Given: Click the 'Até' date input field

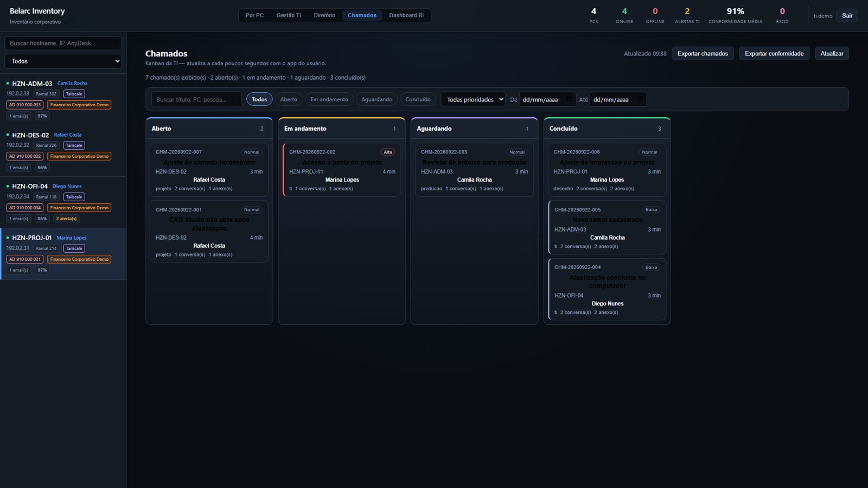Looking at the screenshot, I should (618, 99).
